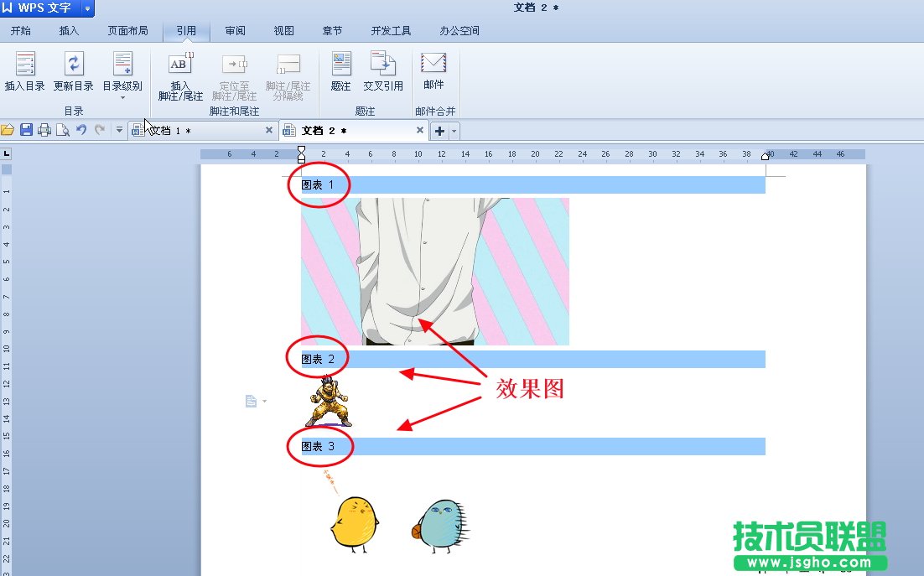Open the 目录级别 dropdown arrow
The height and width of the screenshot is (576, 924).
coord(122,99)
